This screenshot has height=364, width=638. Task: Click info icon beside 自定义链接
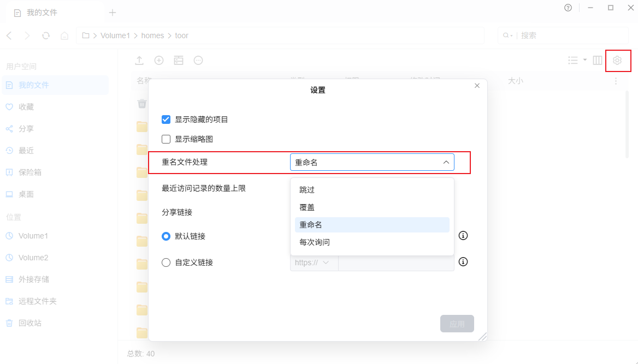pos(463,262)
